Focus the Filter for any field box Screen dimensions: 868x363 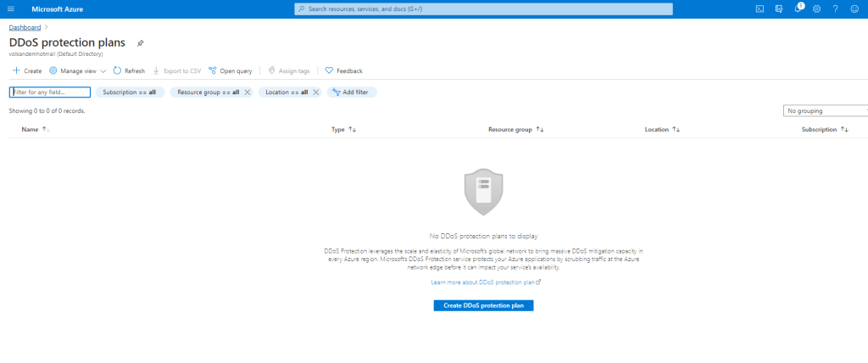(x=50, y=92)
